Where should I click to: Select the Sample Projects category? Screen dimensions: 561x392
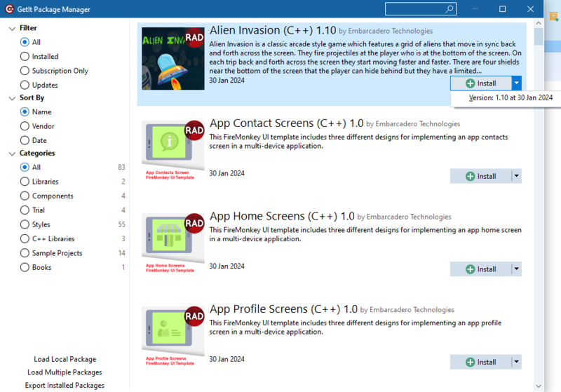[x=25, y=253]
